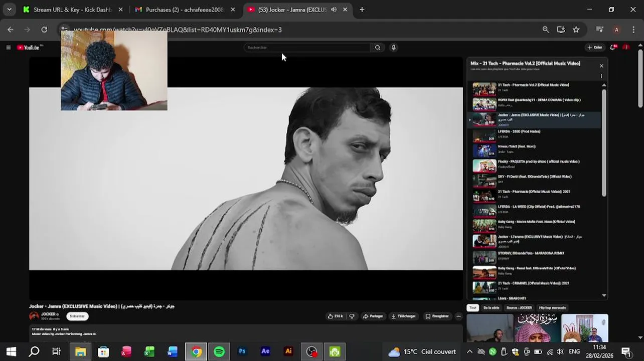The height and width of the screenshot is (361, 644).
Task: Click the URL address bar
Action: 301,30
